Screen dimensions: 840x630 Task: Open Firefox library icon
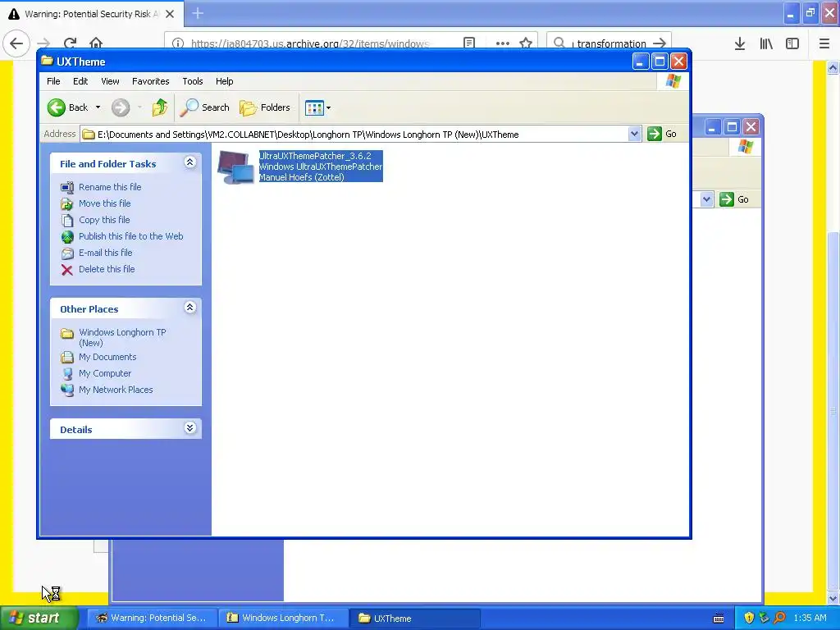point(766,44)
